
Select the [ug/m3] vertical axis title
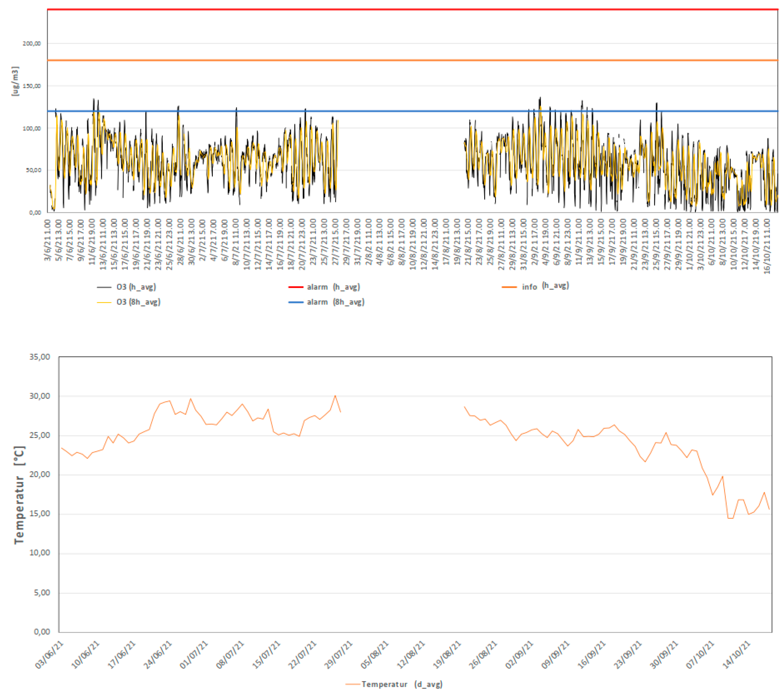pyautogui.click(x=15, y=81)
